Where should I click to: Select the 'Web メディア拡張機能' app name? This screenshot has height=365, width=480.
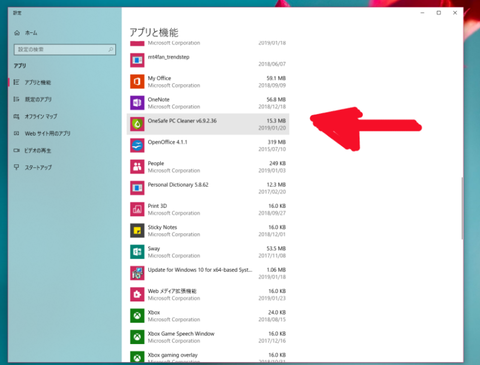click(x=172, y=291)
